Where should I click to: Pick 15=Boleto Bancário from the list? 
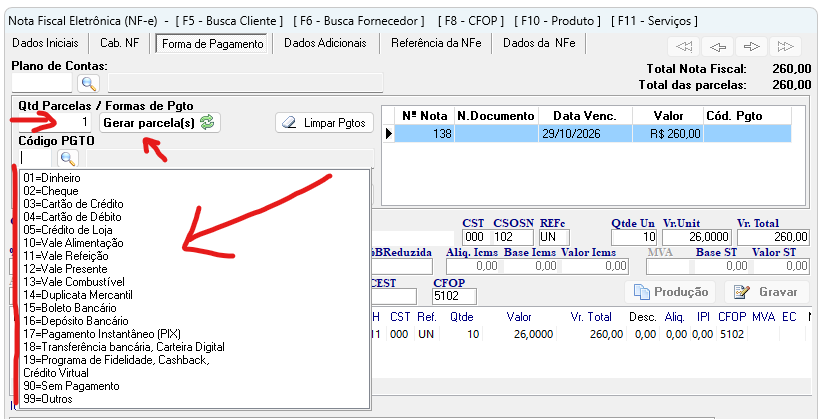(x=70, y=308)
